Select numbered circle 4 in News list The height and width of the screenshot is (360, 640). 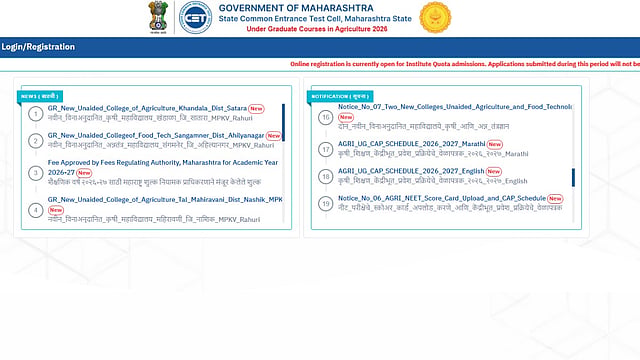coord(36,210)
